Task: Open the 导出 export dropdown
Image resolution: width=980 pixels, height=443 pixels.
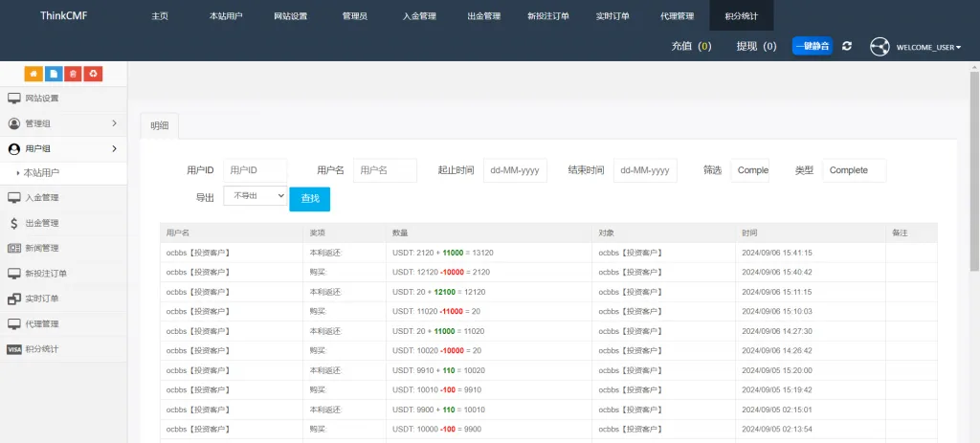Action: coord(255,195)
